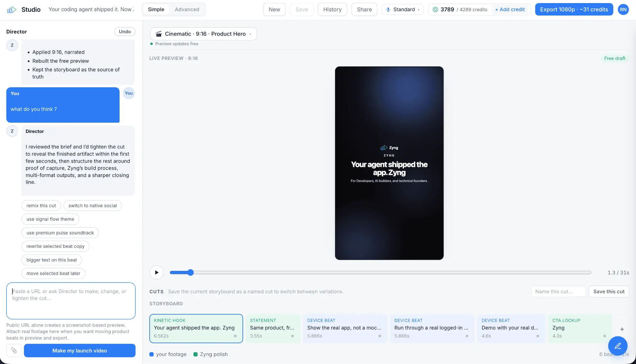The image size is (636, 364).
Task: Choose 'bigger text on this beat' suggestion
Action: [52, 260]
